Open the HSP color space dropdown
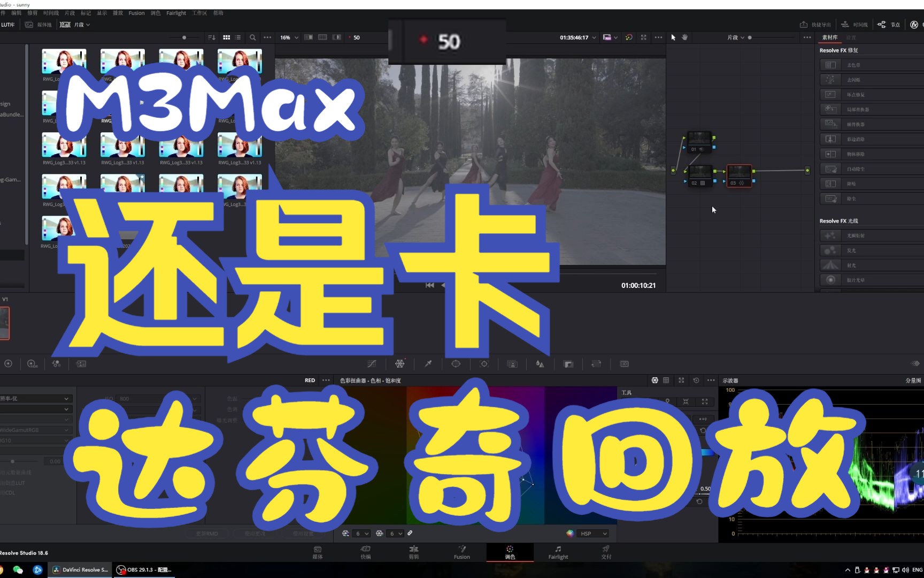This screenshot has width=924, height=578. click(594, 534)
